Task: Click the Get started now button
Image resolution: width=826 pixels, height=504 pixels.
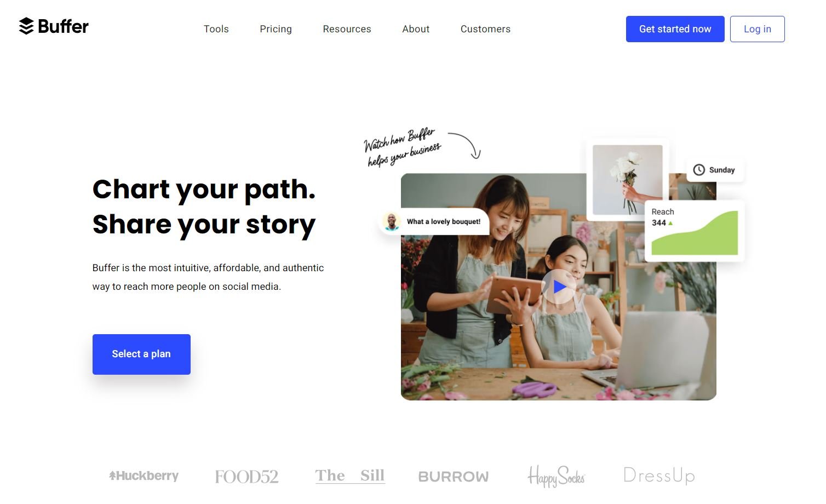Action: click(x=675, y=29)
